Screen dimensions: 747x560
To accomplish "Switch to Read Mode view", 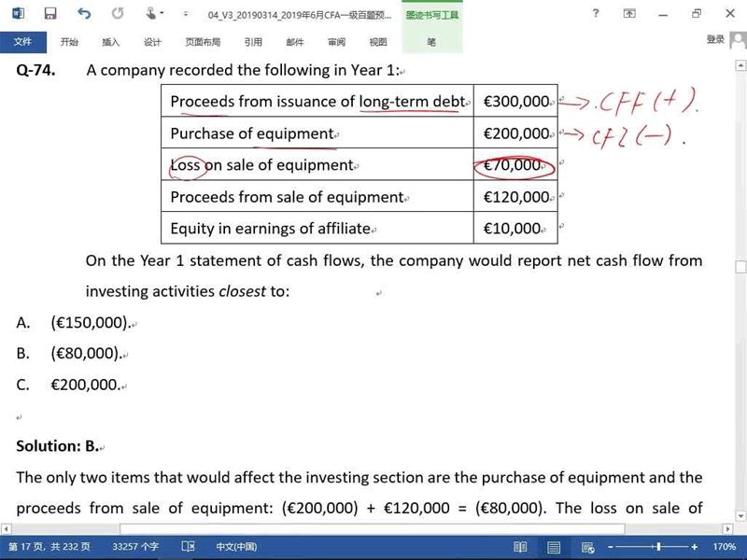I will 520,547.
